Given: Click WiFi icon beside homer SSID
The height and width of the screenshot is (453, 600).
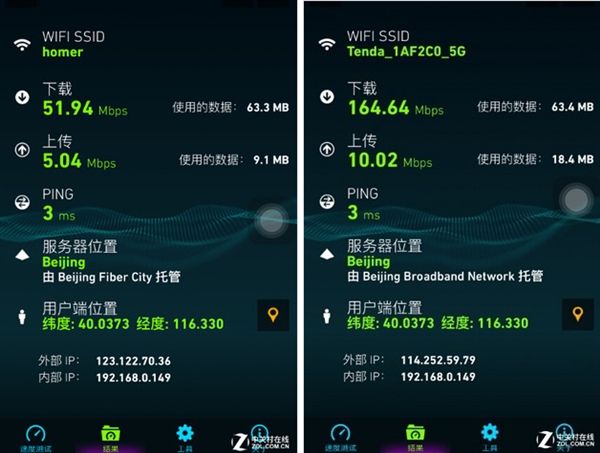Looking at the screenshot, I should pyautogui.click(x=21, y=45).
